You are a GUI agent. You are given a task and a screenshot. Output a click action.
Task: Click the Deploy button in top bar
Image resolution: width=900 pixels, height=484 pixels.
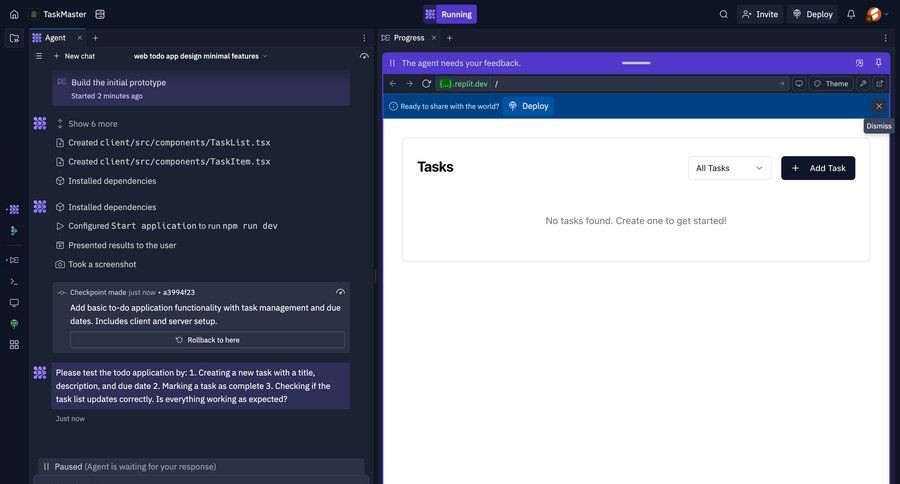point(813,14)
